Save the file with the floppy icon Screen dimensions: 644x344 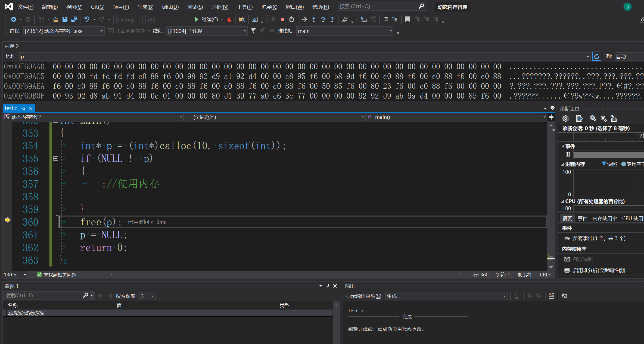65,19
